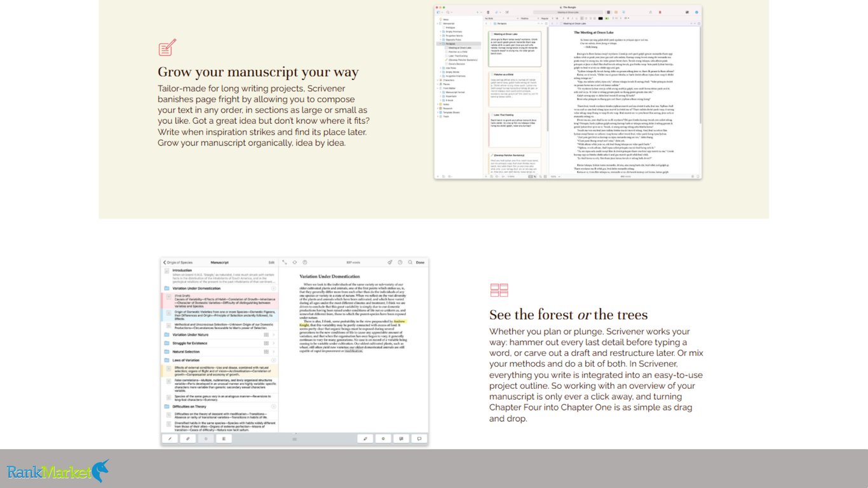The width and height of the screenshot is (868, 488).
Task: Collapse the Difficulties on Theory folder circle
Action: [274, 406]
